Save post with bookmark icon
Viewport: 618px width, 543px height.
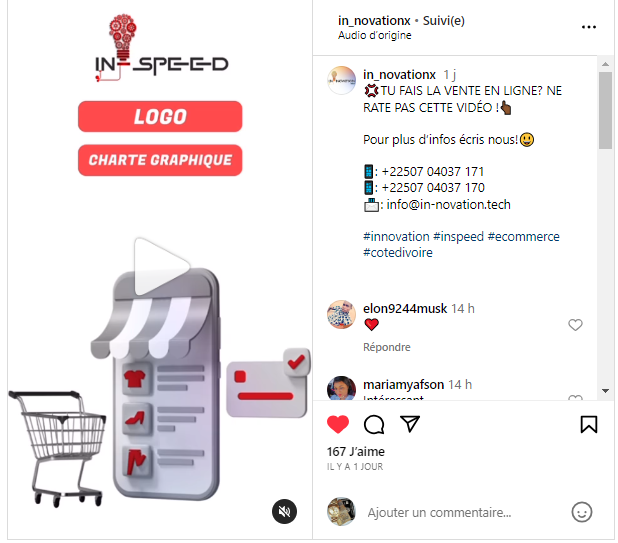click(588, 424)
